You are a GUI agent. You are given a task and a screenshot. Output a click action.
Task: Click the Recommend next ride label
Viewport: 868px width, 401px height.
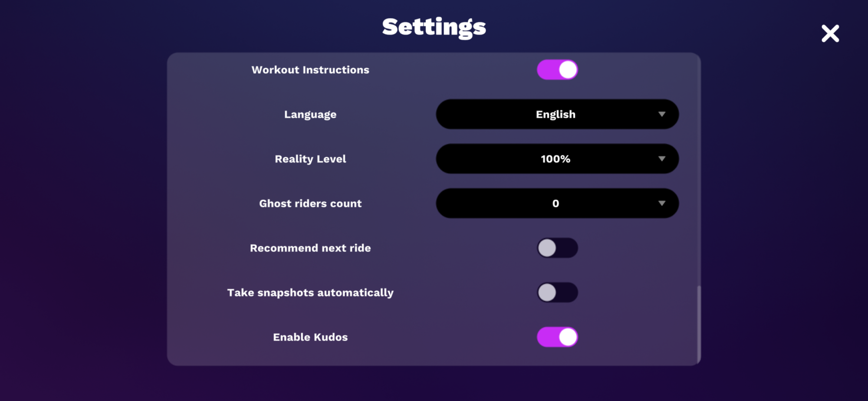tap(310, 248)
